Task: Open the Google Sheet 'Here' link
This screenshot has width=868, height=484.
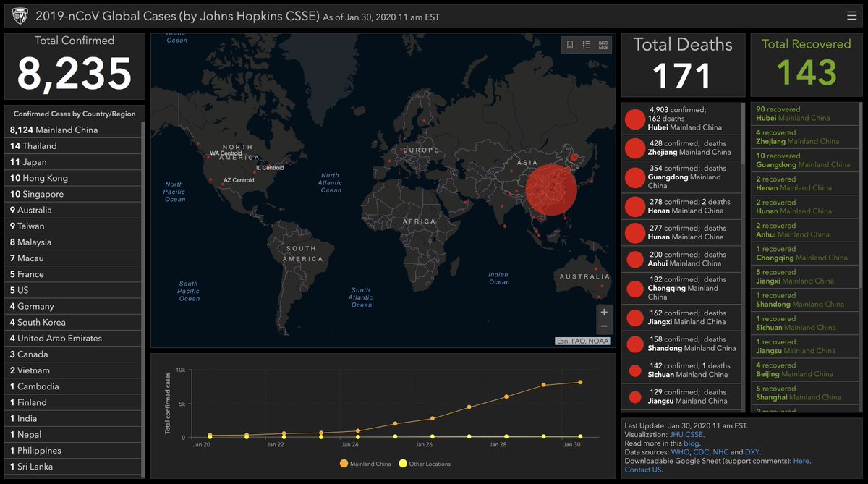Action: pyautogui.click(x=800, y=461)
